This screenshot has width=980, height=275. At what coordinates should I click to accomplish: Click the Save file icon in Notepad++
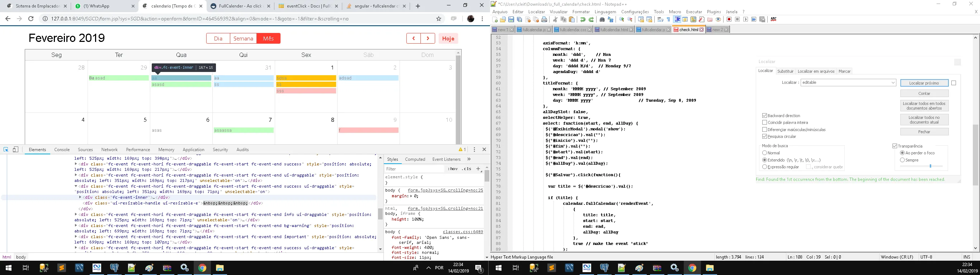511,20
